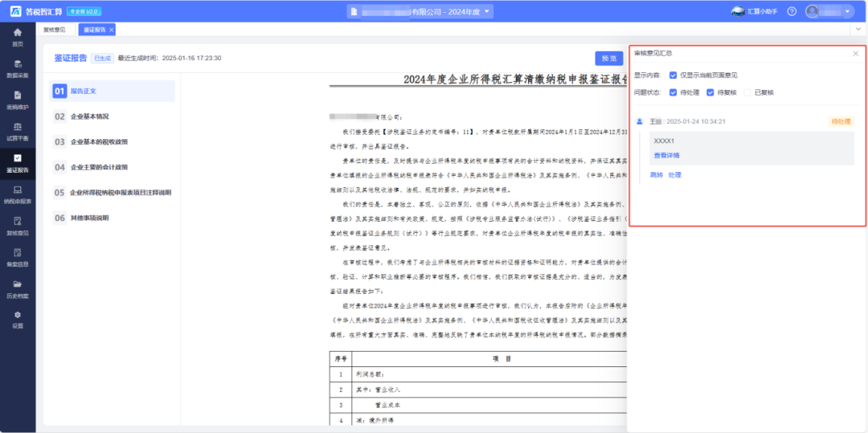Click the 答税智汇算 app logo
This screenshot has width=868, height=433.
36,11
